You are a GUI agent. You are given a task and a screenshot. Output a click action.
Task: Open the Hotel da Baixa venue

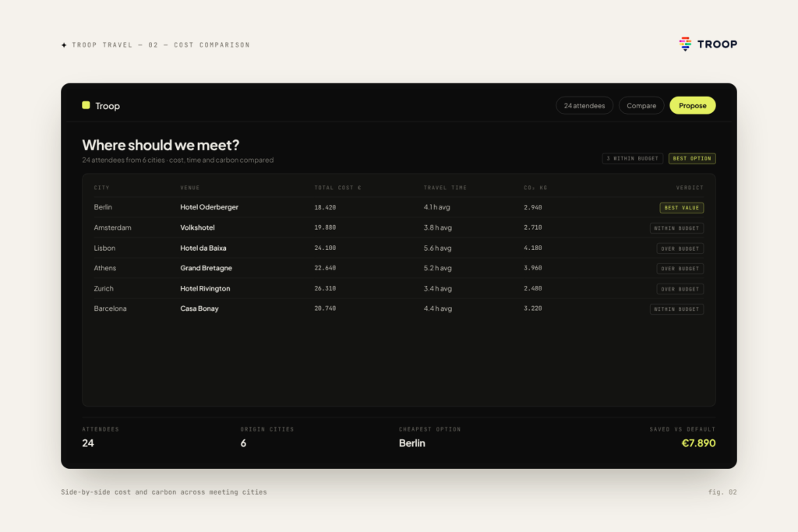click(203, 248)
